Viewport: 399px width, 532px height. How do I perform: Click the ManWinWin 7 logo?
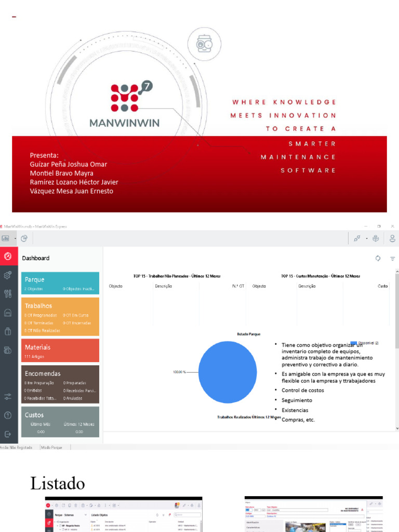[125, 104]
